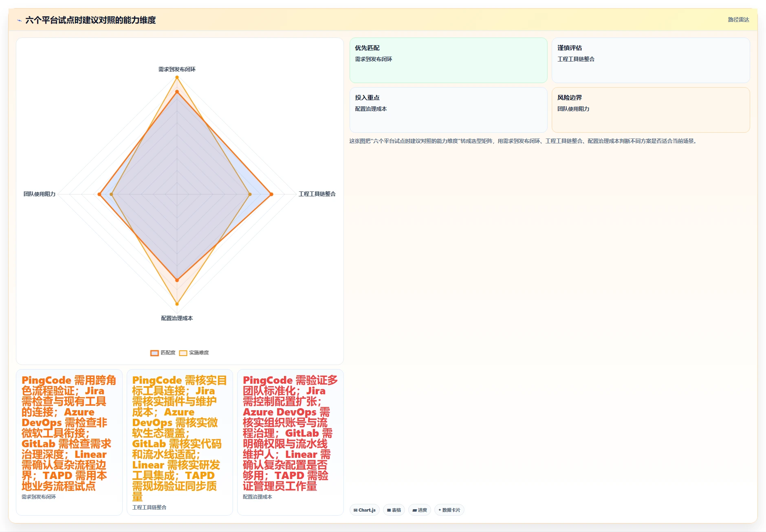Click the red-orange point on 团队使用阻力 axis

pos(99,194)
